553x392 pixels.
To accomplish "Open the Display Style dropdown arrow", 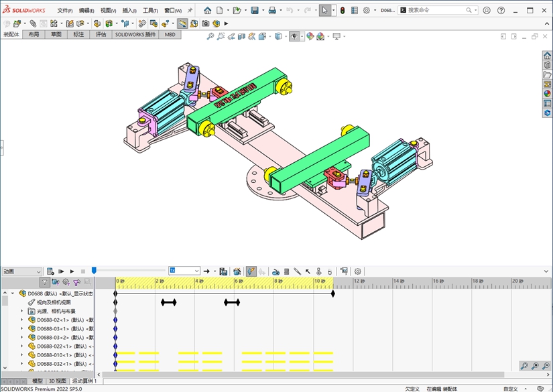I will [x=286, y=36].
